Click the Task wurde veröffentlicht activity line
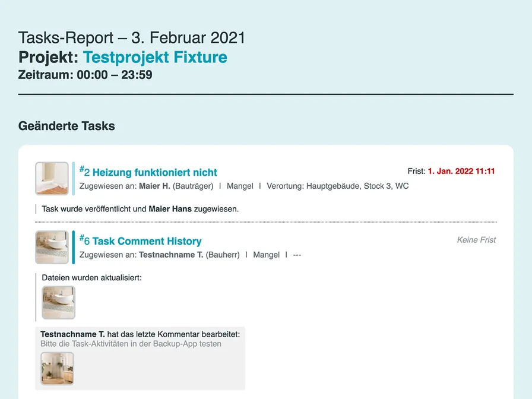532x399 pixels. 140,209
